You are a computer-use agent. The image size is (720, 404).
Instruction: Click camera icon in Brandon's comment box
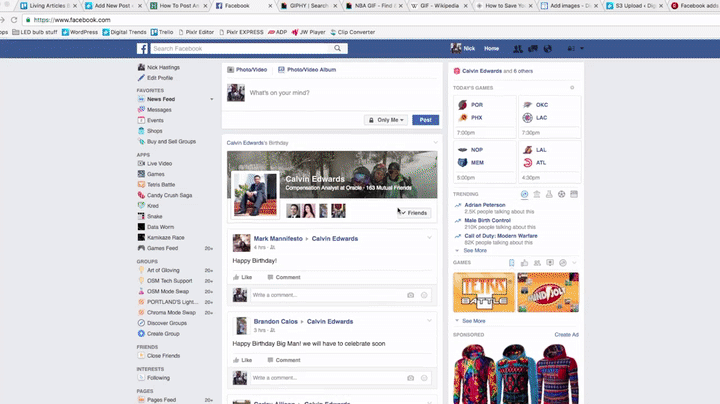411,378
